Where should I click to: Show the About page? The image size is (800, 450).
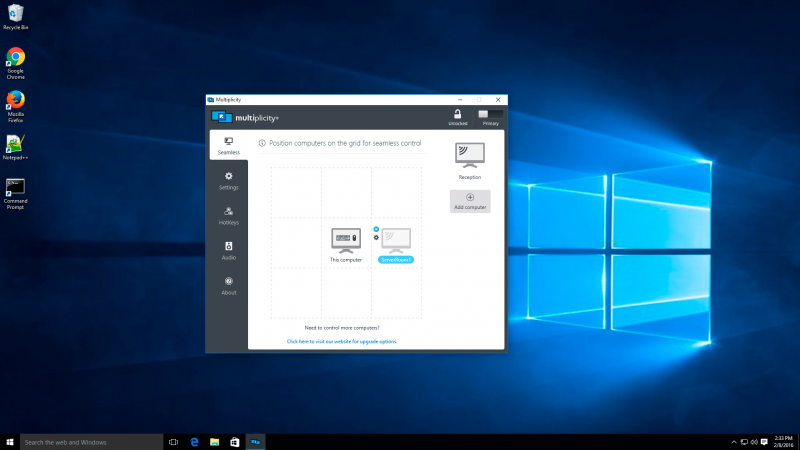(x=228, y=285)
